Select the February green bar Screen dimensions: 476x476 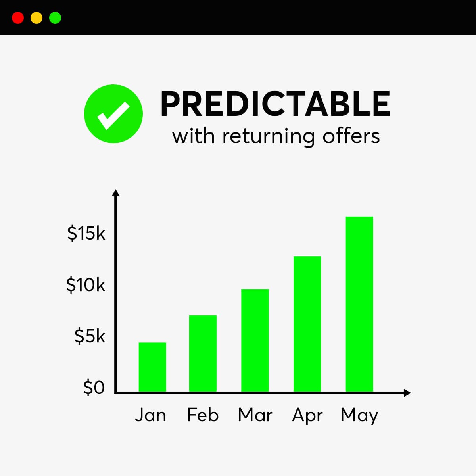pos(203,353)
